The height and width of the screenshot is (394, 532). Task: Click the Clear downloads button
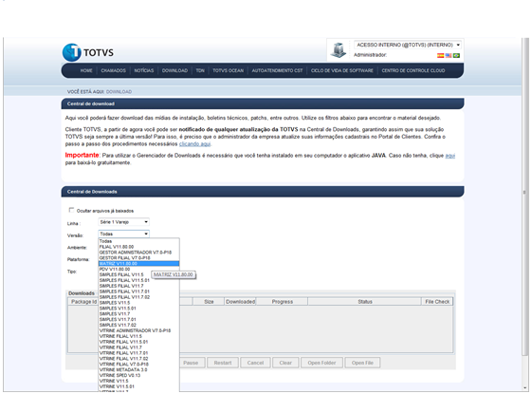click(285, 363)
